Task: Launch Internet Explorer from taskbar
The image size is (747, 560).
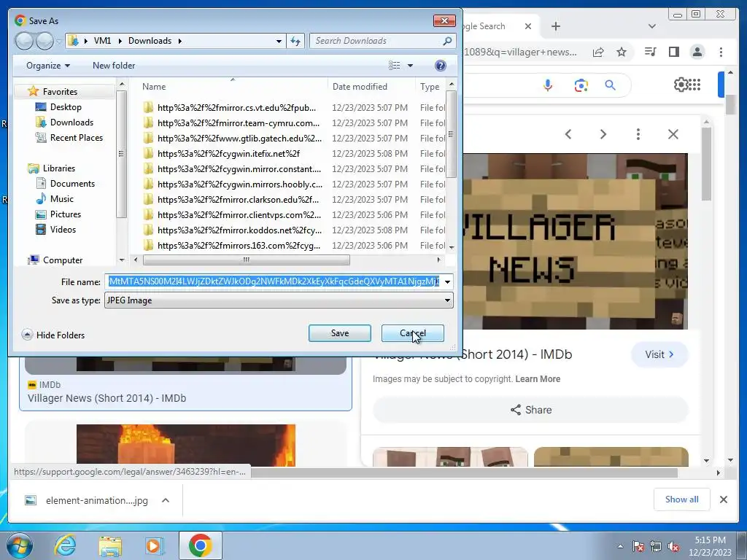Action: point(65,545)
